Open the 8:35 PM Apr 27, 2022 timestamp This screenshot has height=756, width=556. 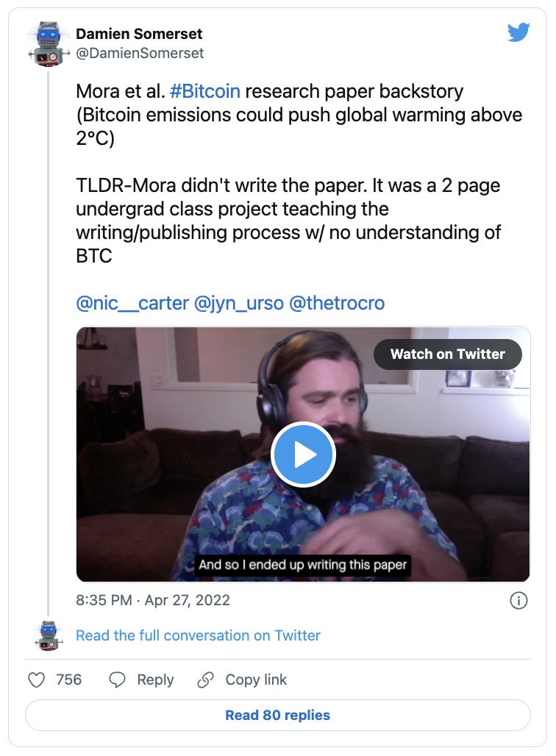point(153,600)
